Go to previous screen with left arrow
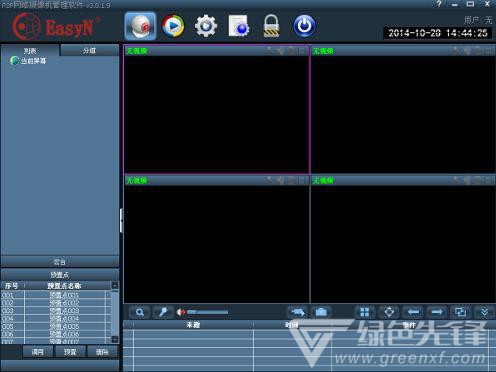496x372 pixels. pos(413,312)
